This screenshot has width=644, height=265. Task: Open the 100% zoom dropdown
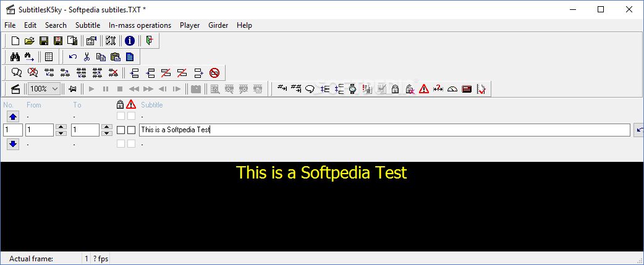tap(44, 88)
